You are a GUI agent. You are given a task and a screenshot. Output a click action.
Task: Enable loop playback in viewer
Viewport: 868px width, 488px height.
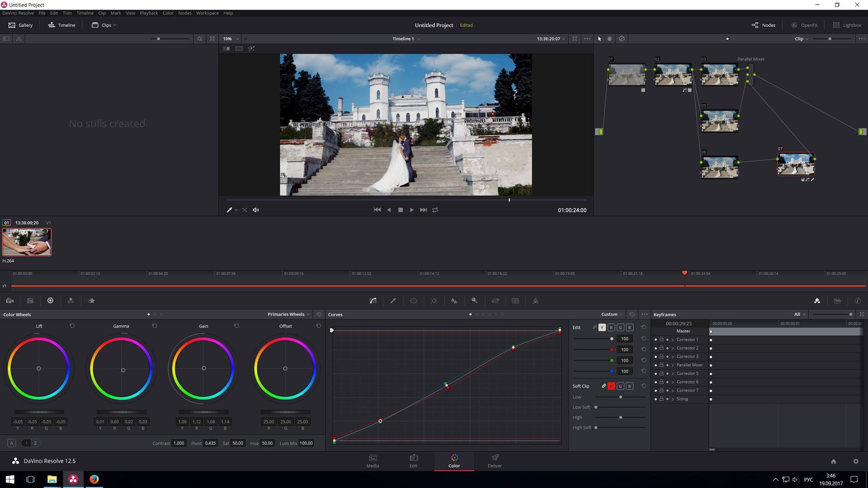pos(435,210)
